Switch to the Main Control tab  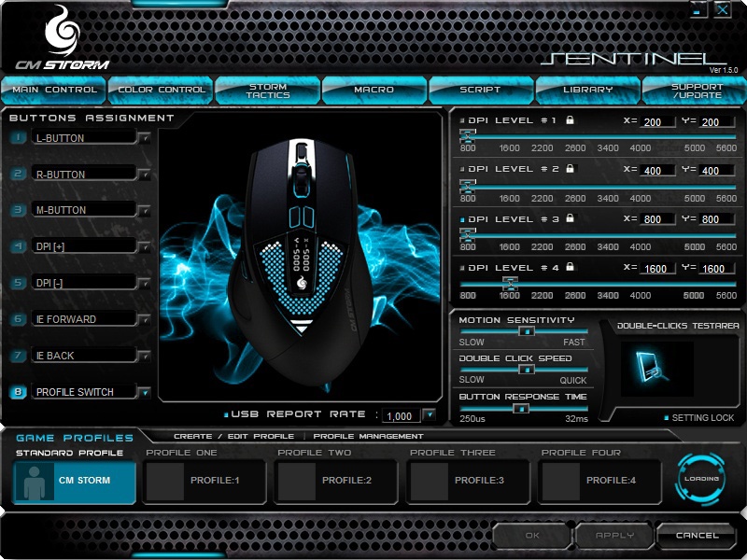coord(54,90)
